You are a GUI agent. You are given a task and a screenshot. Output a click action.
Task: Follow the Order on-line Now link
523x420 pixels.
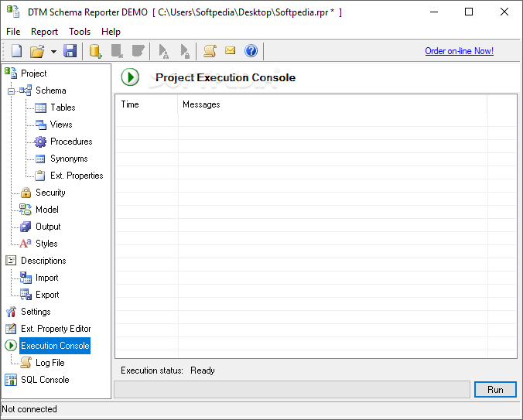459,51
